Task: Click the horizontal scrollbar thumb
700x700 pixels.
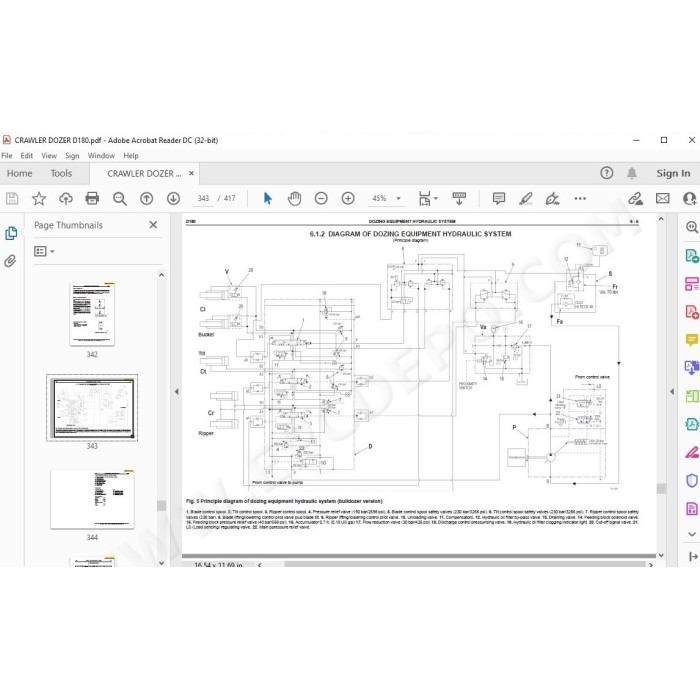Action: click(x=464, y=564)
